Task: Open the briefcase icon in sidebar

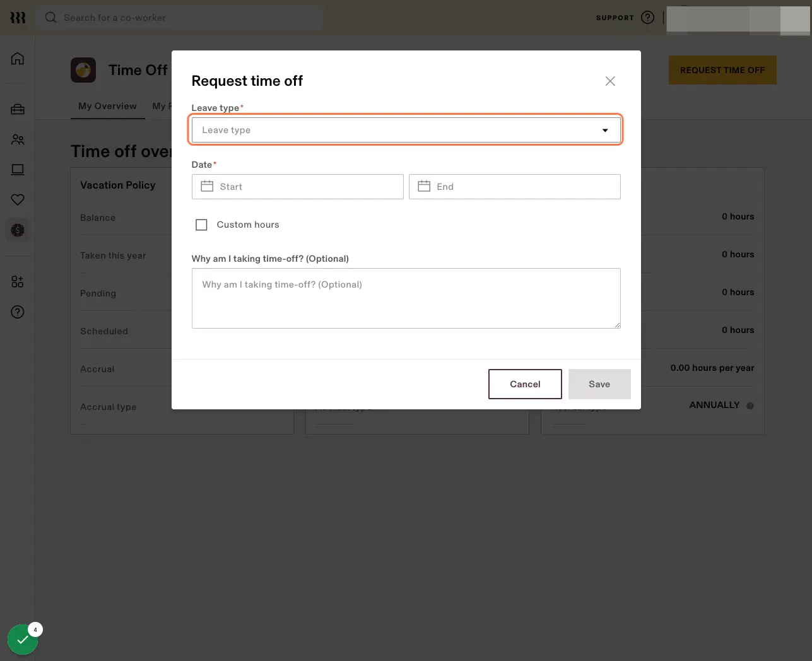Action: click(18, 109)
